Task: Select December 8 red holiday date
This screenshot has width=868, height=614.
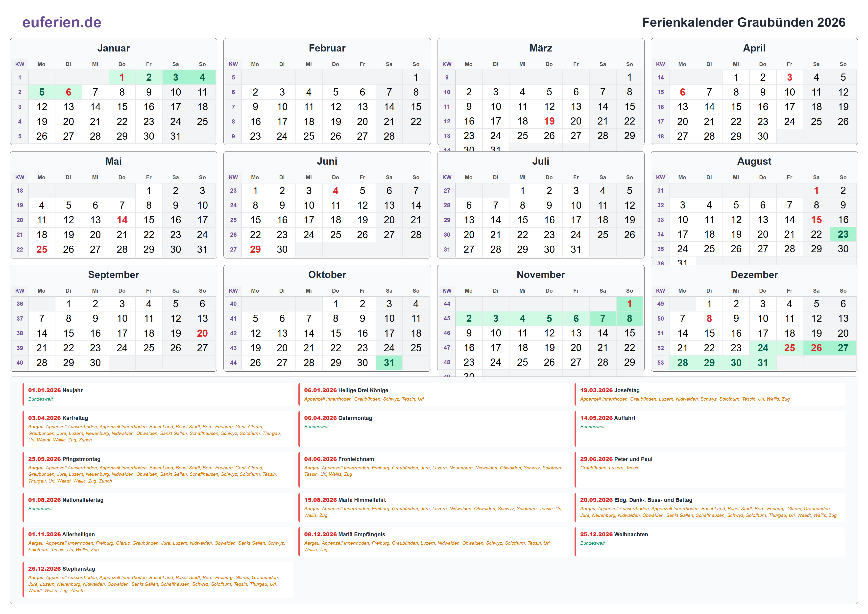Action: point(709,319)
